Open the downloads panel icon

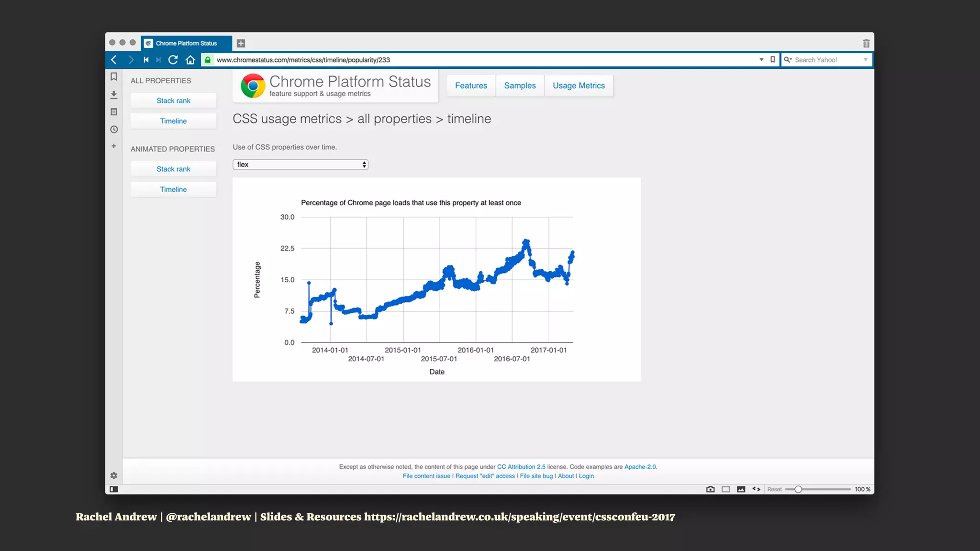pos(114,95)
